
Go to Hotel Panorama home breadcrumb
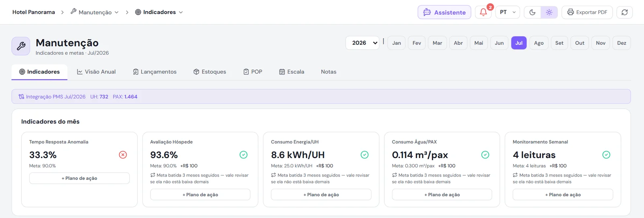[33, 12]
